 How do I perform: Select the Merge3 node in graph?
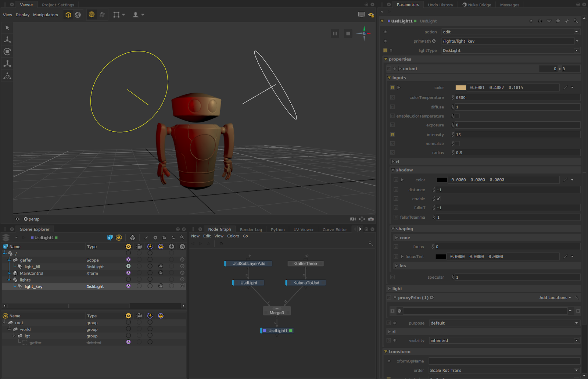(x=277, y=312)
